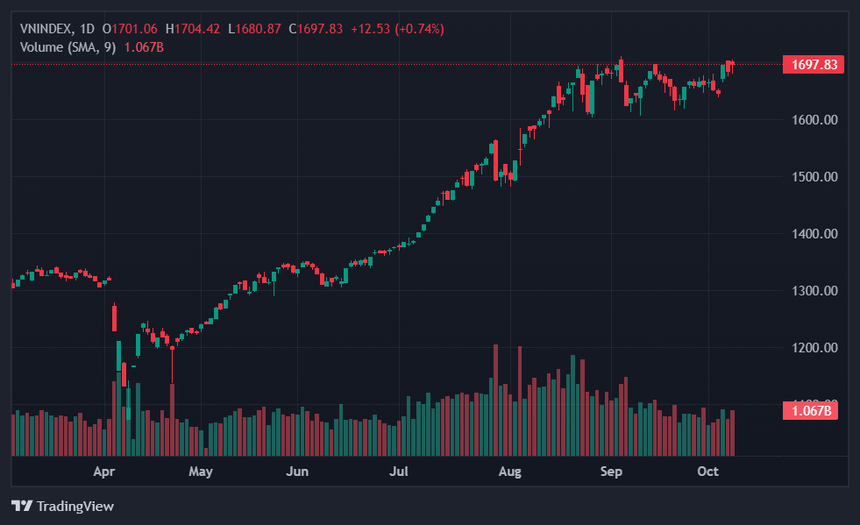Click the Aug label on time axis
Image resolution: width=860 pixels, height=525 pixels.
509,470
